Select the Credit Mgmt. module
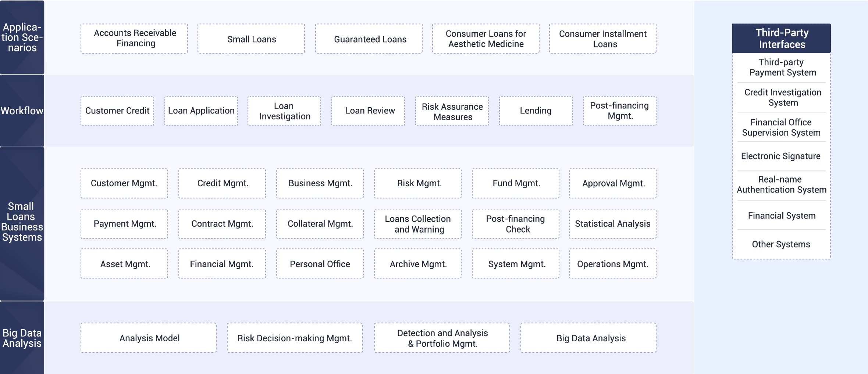 [222, 183]
